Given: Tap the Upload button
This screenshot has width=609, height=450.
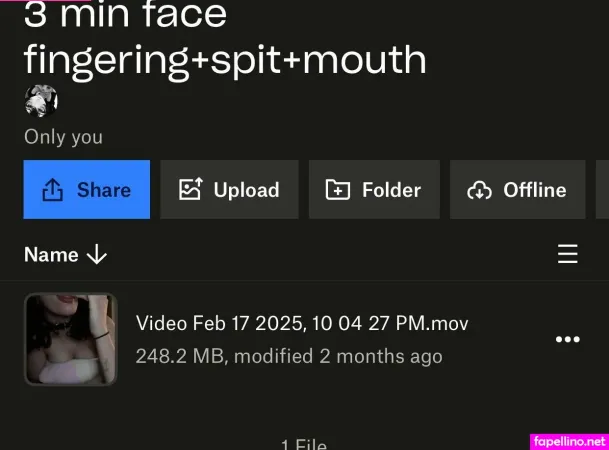Looking at the screenshot, I should click(228, 190).
